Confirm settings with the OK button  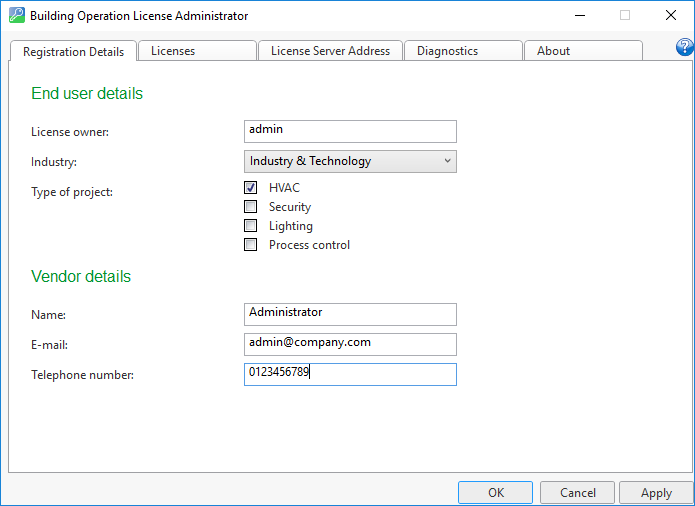(x=496, y=493)
